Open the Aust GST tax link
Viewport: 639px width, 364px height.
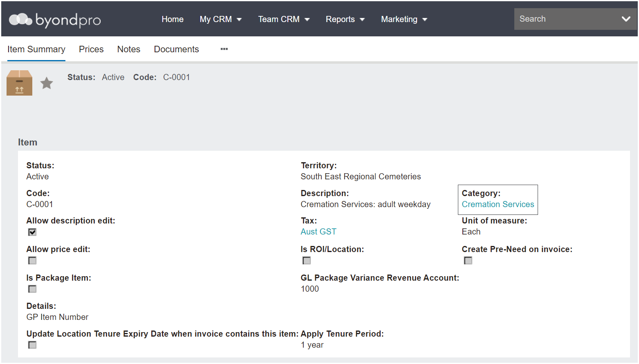click(318, 232)
